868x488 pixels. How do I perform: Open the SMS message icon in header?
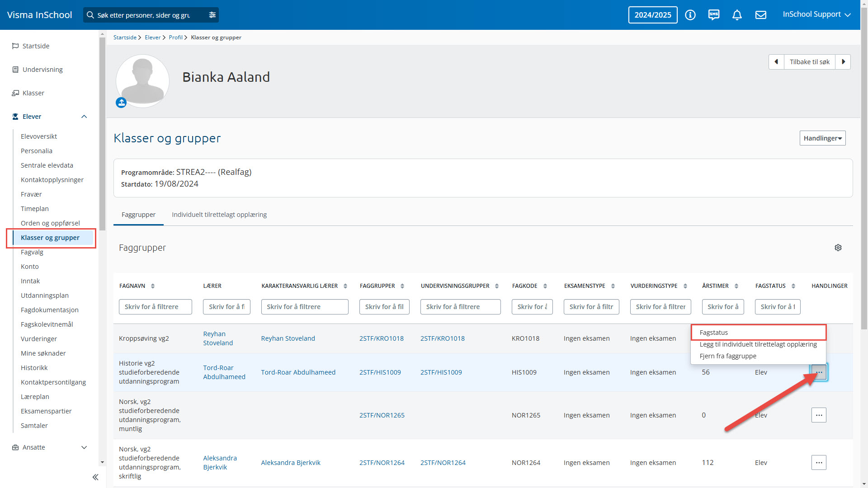[x=713, y=15]
